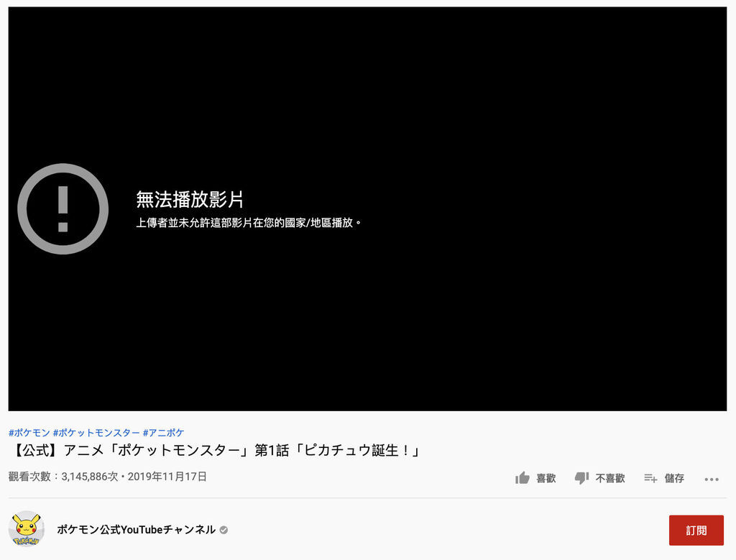Click the video title 第1話「ピカチュウ誕生！」
Viewport: 736px width, 560px height.
(x=338, y=450)
